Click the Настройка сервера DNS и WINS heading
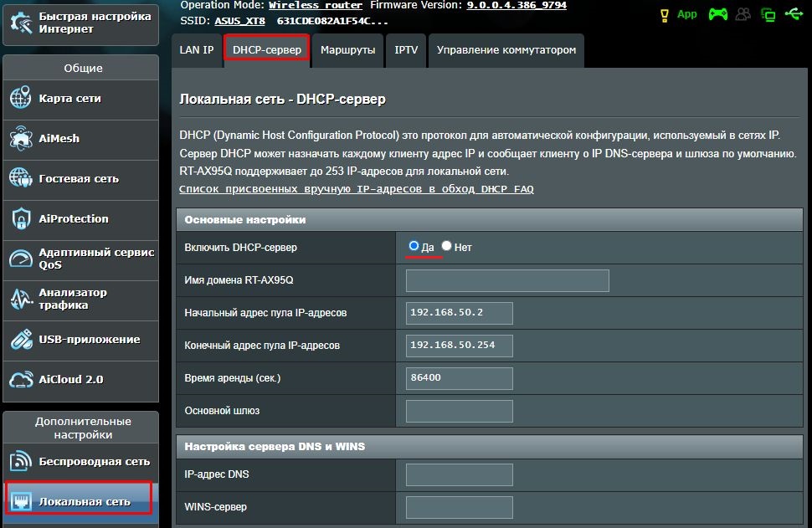The image size is (812, 528). pos(275,446)
